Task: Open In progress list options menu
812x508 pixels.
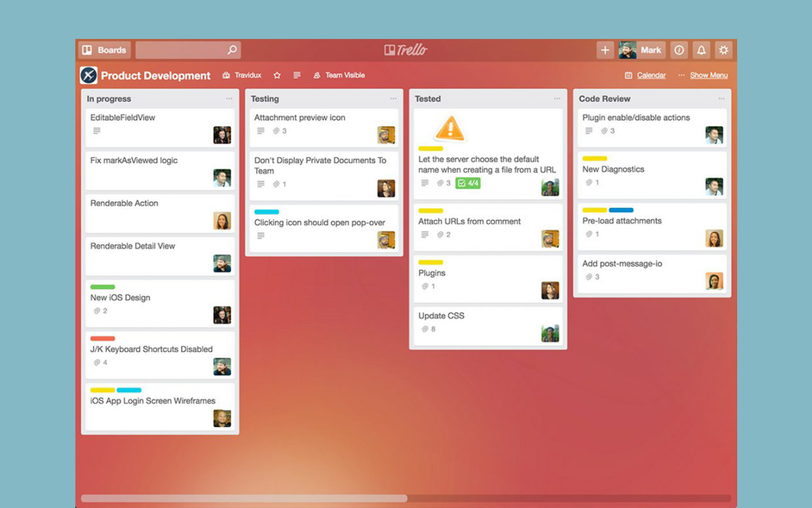Action: [x=229, y=99]
